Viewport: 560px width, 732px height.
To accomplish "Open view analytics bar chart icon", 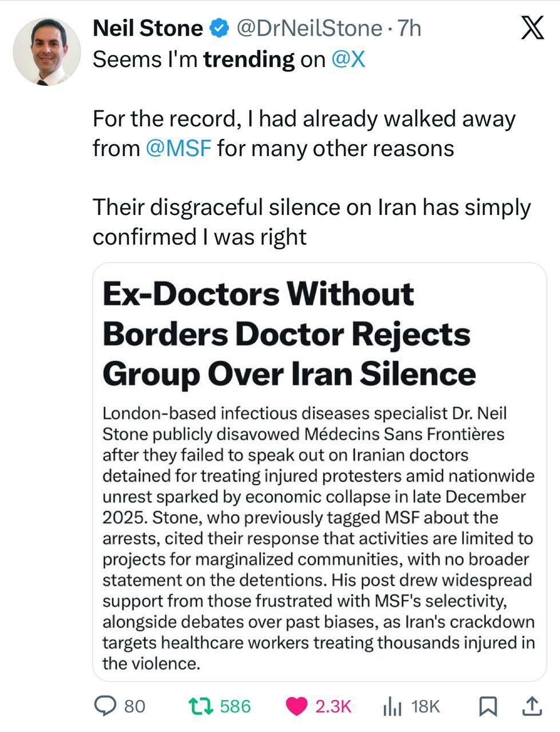I will click(392, 707).
